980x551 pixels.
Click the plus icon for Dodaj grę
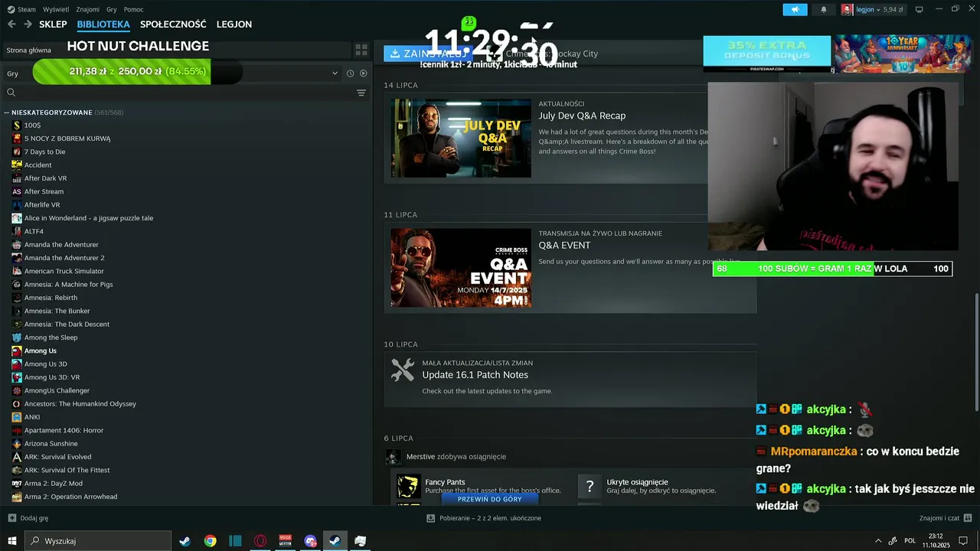[x=11, y=518]
